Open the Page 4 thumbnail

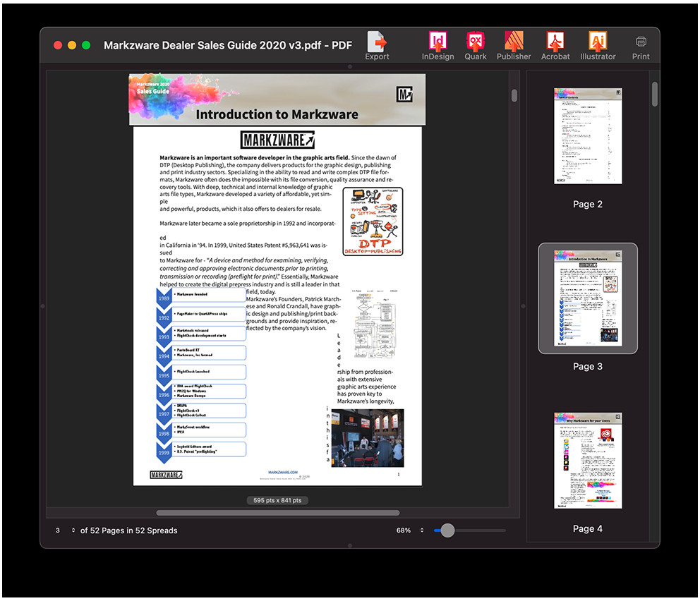tap(588, 461)
